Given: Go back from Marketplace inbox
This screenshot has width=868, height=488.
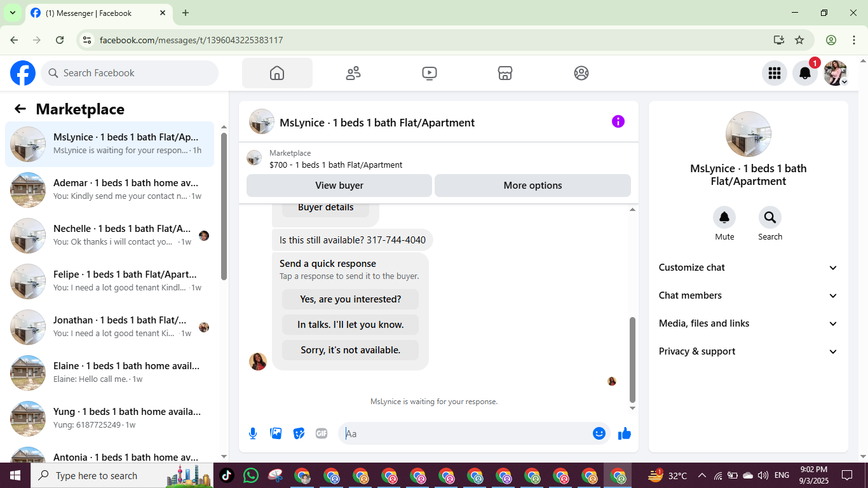Looking at the screenshot, I should pos(20,109).
